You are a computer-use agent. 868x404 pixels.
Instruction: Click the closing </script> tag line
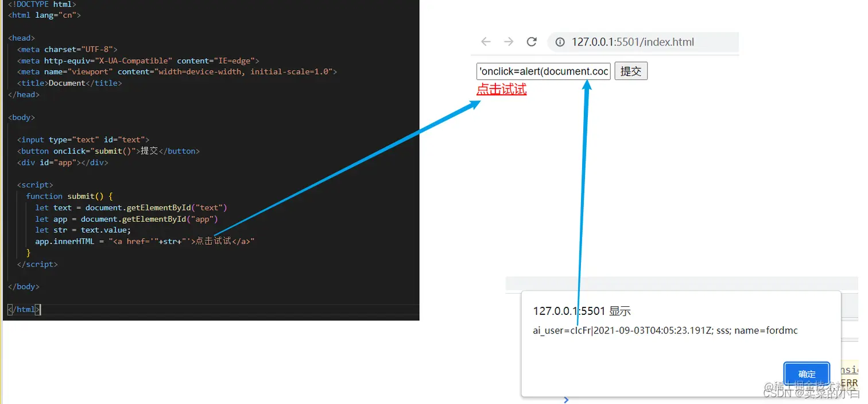(37, 264)
